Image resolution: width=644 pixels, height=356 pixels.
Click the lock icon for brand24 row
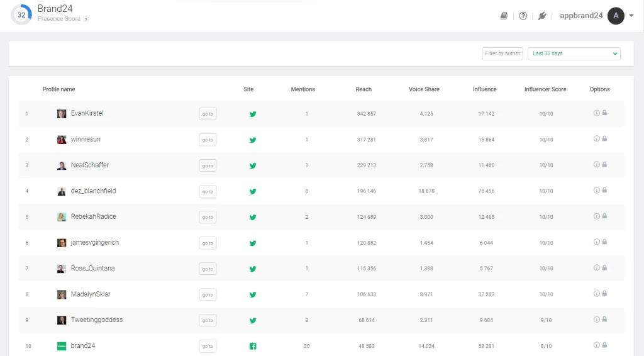pos(604,345)
